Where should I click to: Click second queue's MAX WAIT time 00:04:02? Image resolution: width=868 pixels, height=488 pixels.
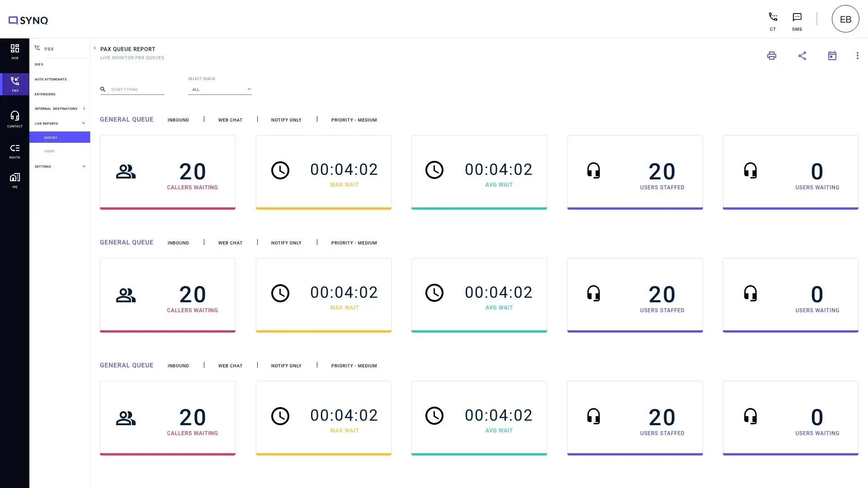[x=344, y=292]
